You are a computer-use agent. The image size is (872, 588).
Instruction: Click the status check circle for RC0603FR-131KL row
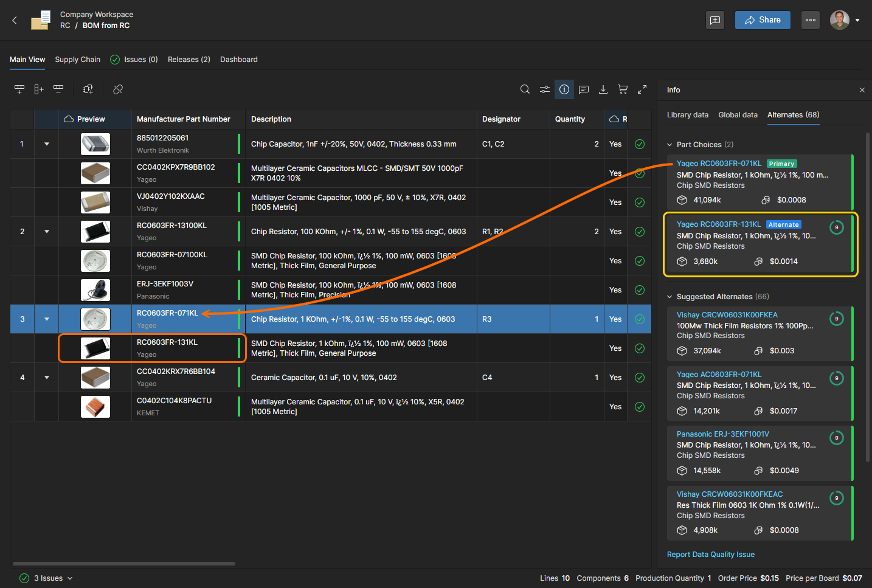point(640,348)
